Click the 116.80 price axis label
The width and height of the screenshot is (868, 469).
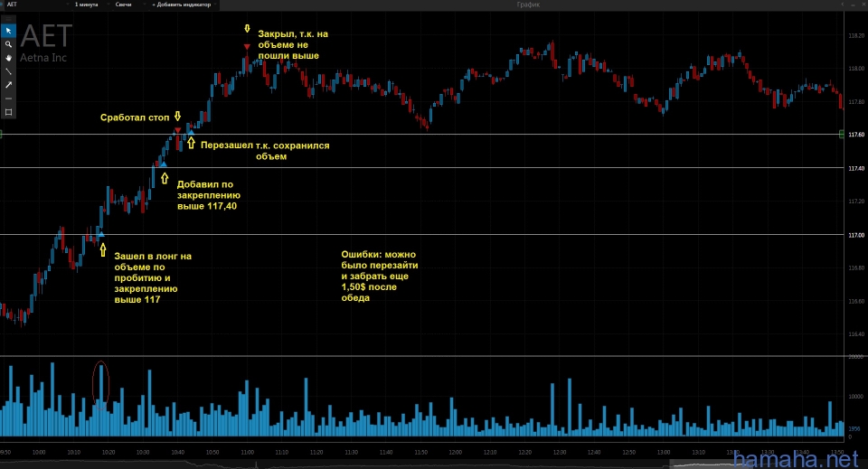856,267
